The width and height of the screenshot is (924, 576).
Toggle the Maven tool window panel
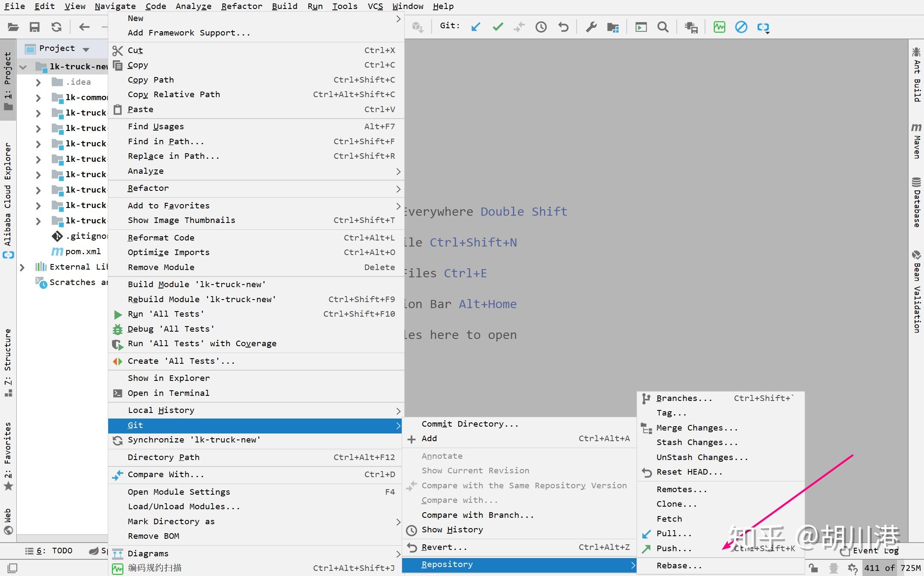coord(916,141)
